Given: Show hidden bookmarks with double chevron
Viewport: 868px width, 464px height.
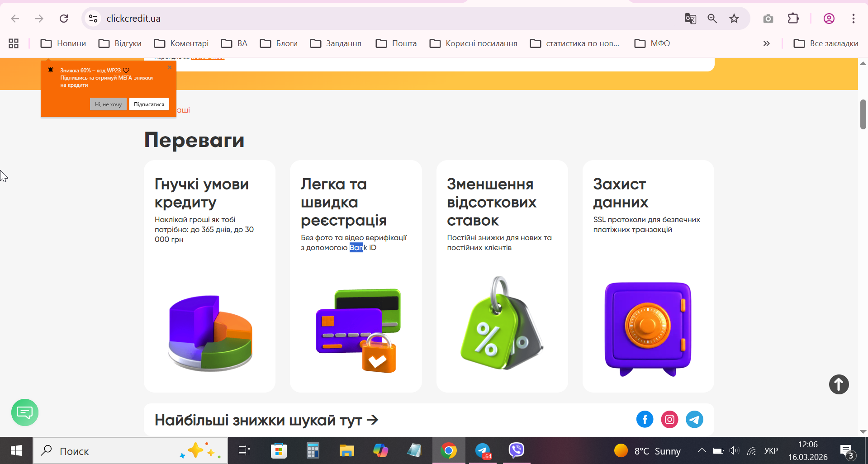Looking at the screenshot, I should coord(766,43).
